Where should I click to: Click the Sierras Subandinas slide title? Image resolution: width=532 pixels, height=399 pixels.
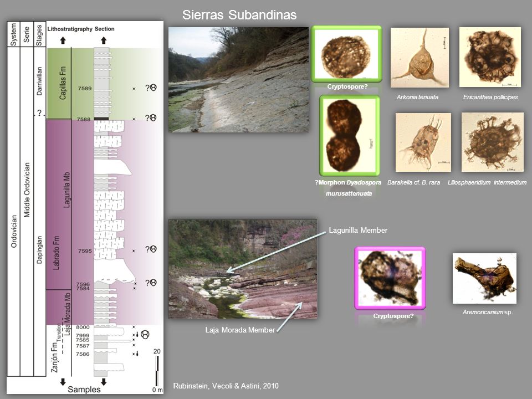click(239, 14)
